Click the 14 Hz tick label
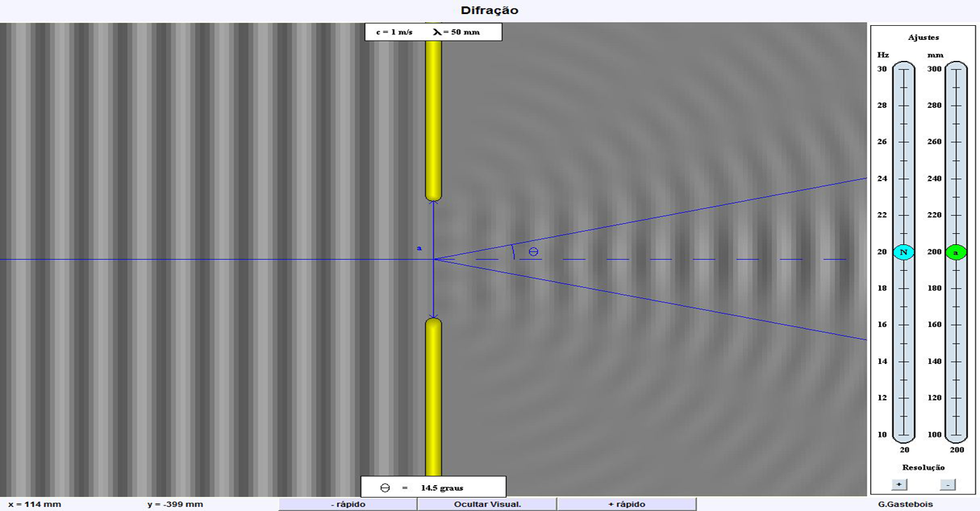The height and width of the screenshot is (511, 980). [x=882, y=361]
